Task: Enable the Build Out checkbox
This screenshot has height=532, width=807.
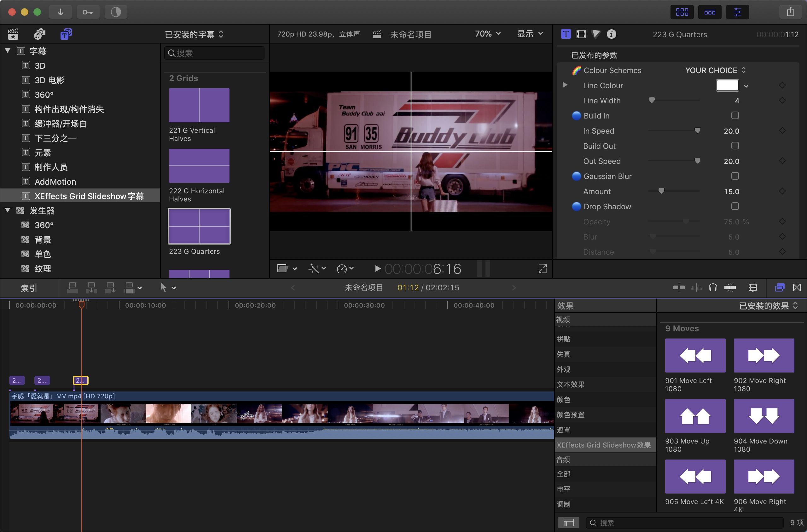Action: coord(735,146)
